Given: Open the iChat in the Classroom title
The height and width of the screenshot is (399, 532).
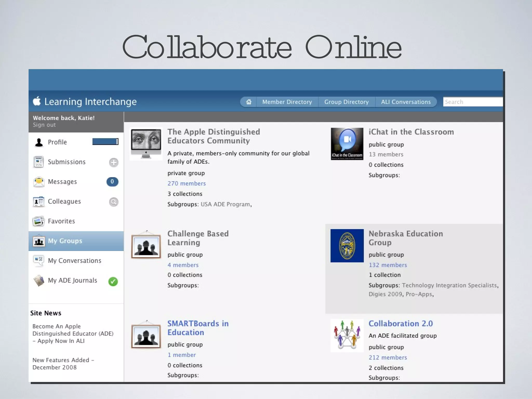Looking at the screenshot, I should coord(411,132).
